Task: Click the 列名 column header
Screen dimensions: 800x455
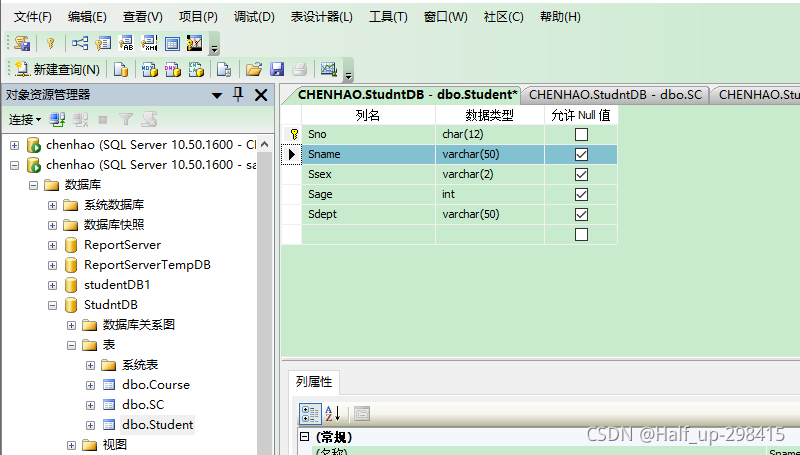Action: coord(368,115)
